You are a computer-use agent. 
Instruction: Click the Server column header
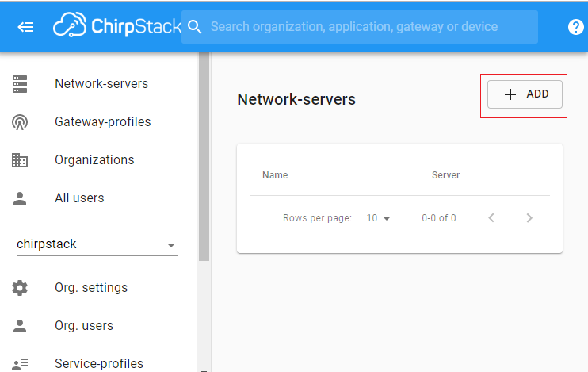(x=445, y=175)
